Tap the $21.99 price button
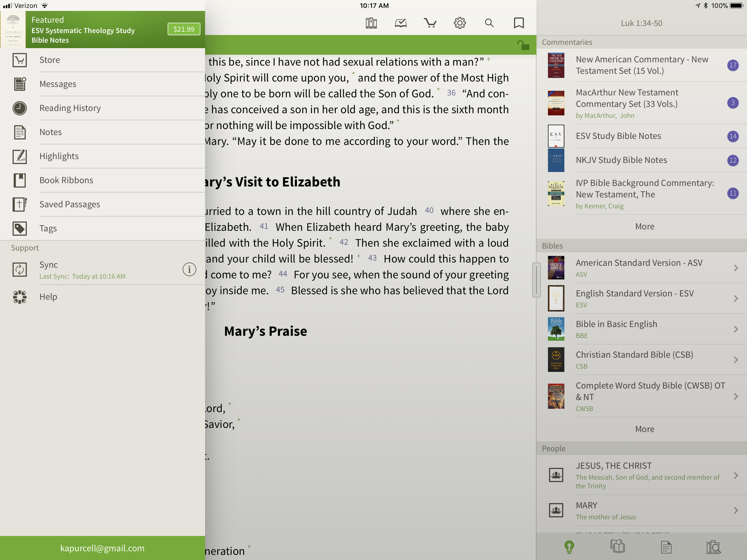The width and height of the screenshot is (747, 560). coord(184,29)
